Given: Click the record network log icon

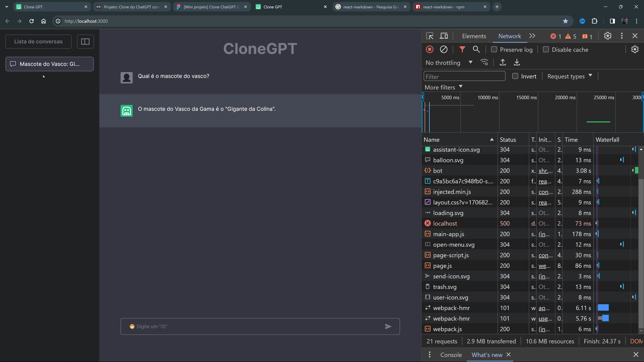Looking at the screenshot, I should 430,49.
